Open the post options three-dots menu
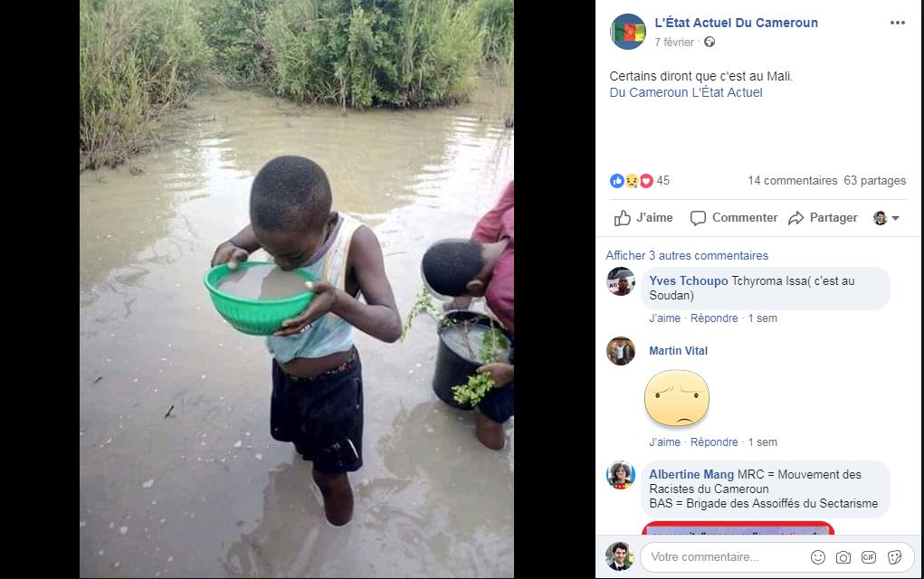The width and height of the screenshot is (924, 579). tap(897, 23)
